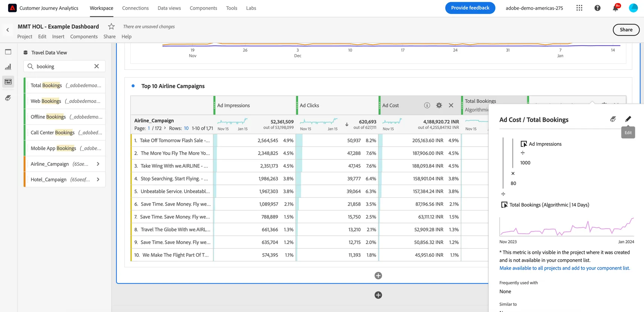Click the Edit pencil for calculated metric
The image size is (644, 312).
(x=628, y=119)
